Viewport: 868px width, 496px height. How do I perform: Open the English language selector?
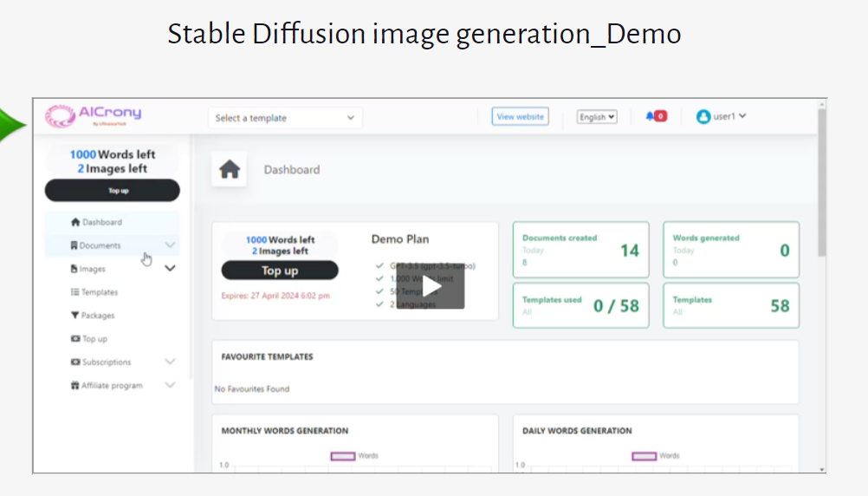point(597,117)
